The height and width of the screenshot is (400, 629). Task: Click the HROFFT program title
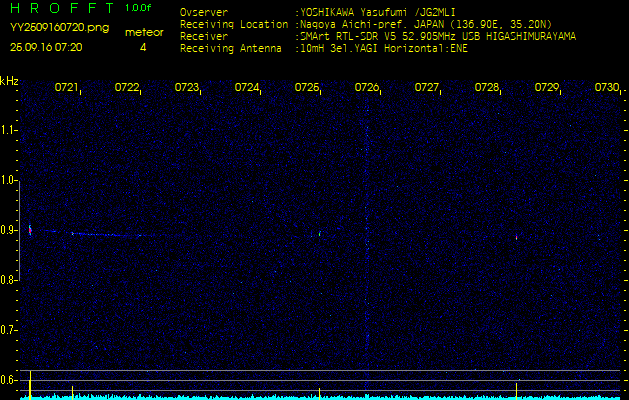click(x=62, y=8)
